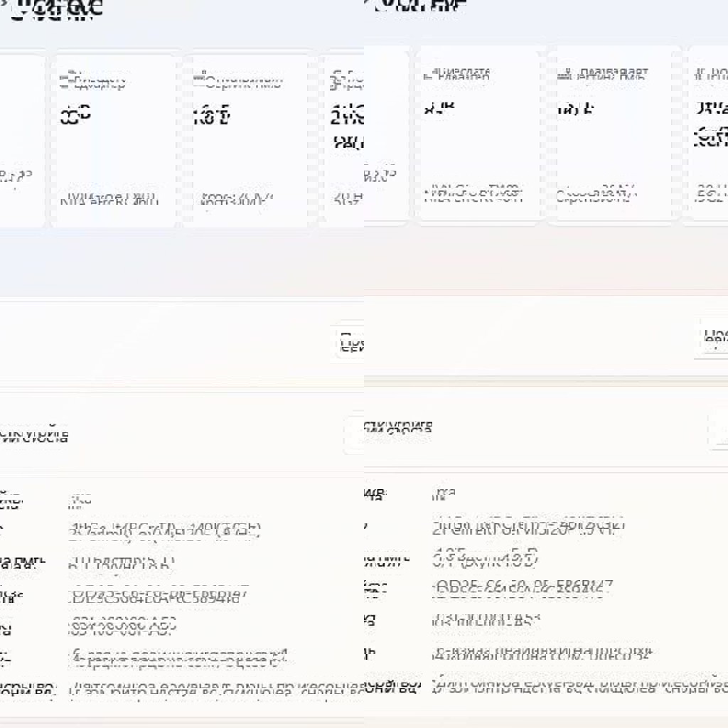Screen dimensions: 728x728
Task: Collapse the device specifications section, left window
Action: point(354,435)
